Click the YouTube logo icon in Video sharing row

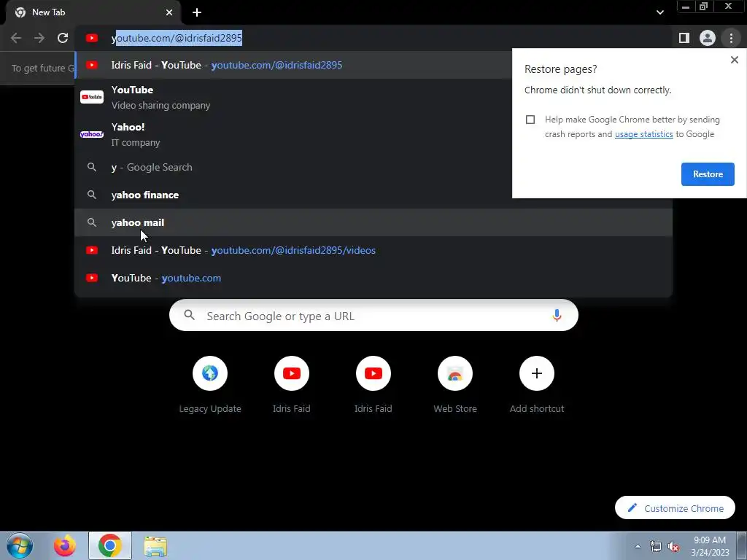tap(91, 97)
